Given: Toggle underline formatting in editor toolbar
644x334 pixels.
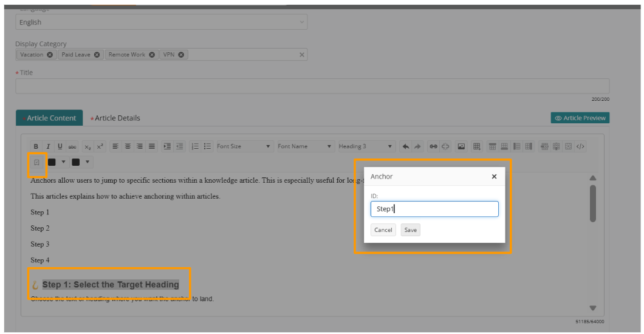Looking at the screenshot, I should tap(60, 146).
